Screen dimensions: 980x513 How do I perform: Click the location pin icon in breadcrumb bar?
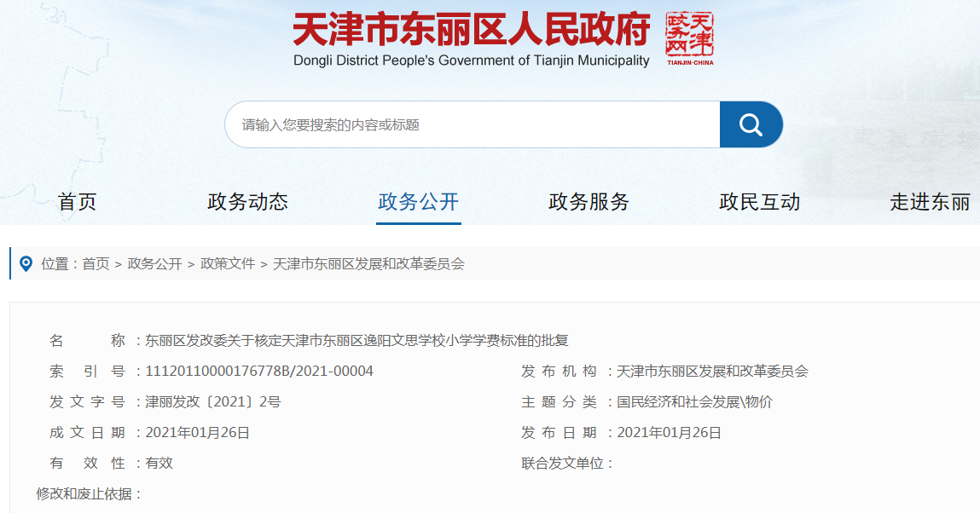[24, 264]
